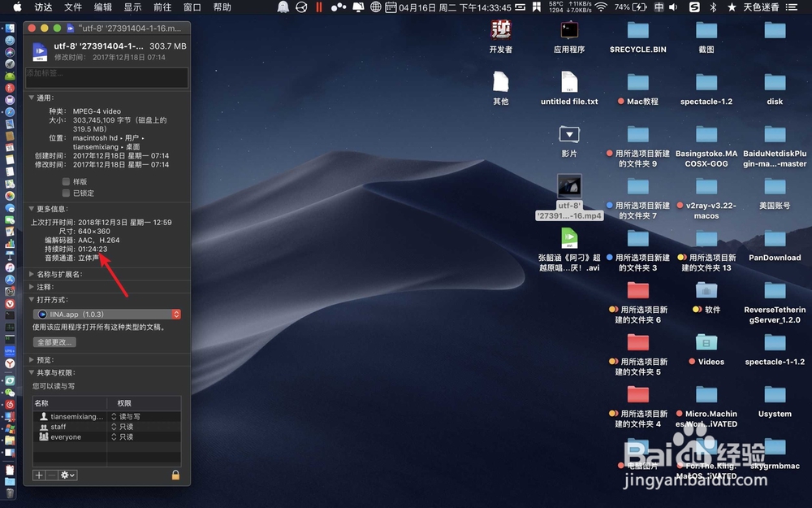Click the 全部更改 button

click(x=54, y=342)
